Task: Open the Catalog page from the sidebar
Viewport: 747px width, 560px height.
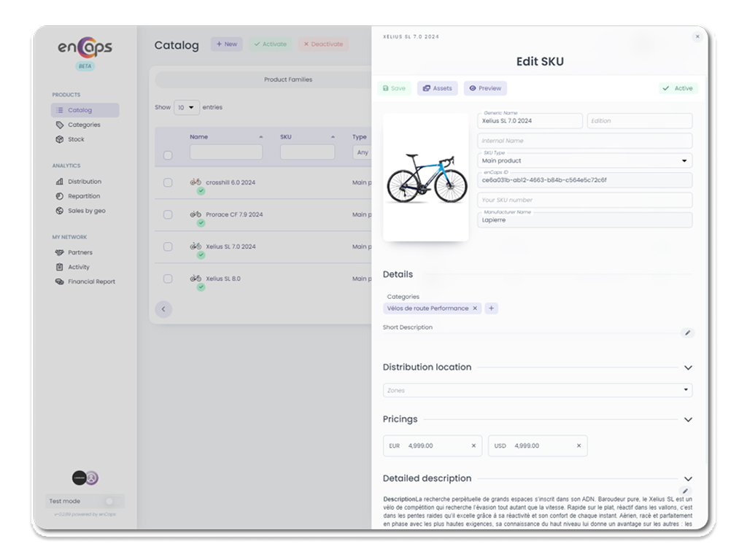Action: click(x=85, y=110)
